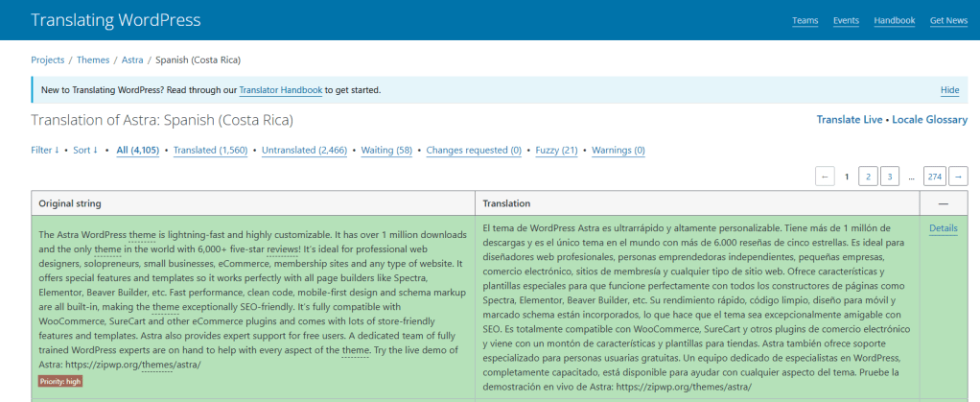This screenshot has width=980, height=402.
Task: Show Waiting (58) strings
Action: (x=386, y=150)
